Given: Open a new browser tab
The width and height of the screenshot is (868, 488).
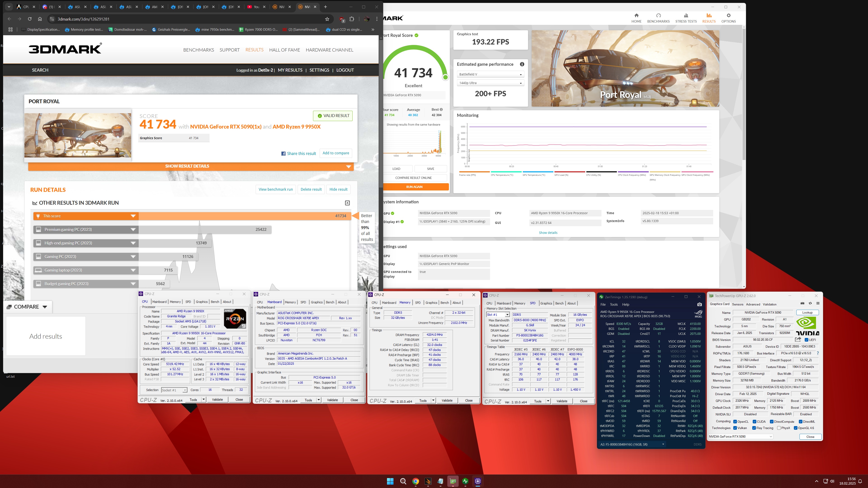Looking at the screenshot, I should [325, 7].
